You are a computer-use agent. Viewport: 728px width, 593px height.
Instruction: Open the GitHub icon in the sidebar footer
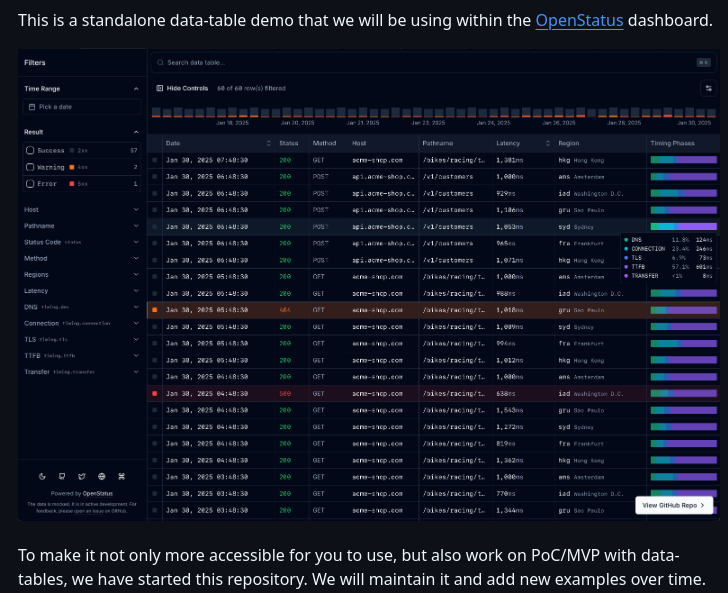pos(62,476)
